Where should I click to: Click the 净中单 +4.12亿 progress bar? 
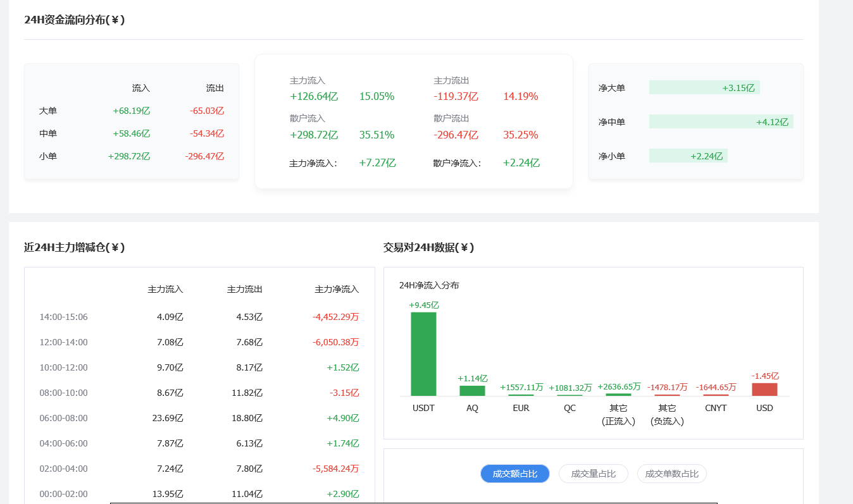[x=721, y=121]
